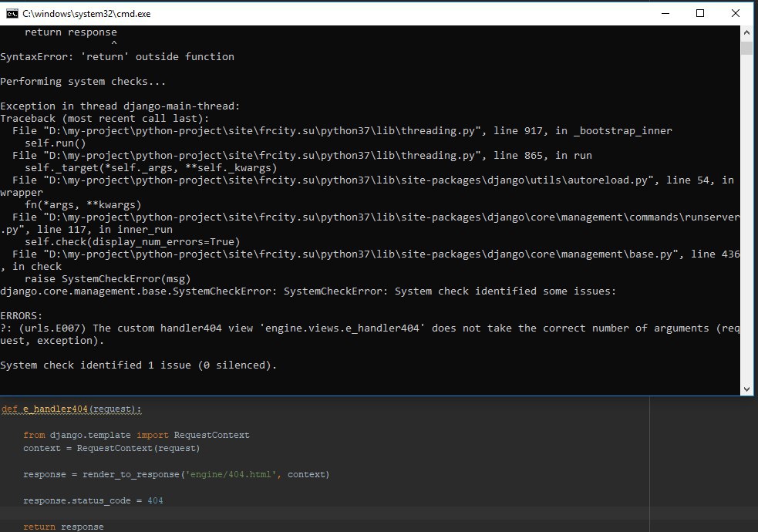Click the runserver traceback file path line
The width and height of the screenshot is (758, 532).
click(x=376, y=217)
